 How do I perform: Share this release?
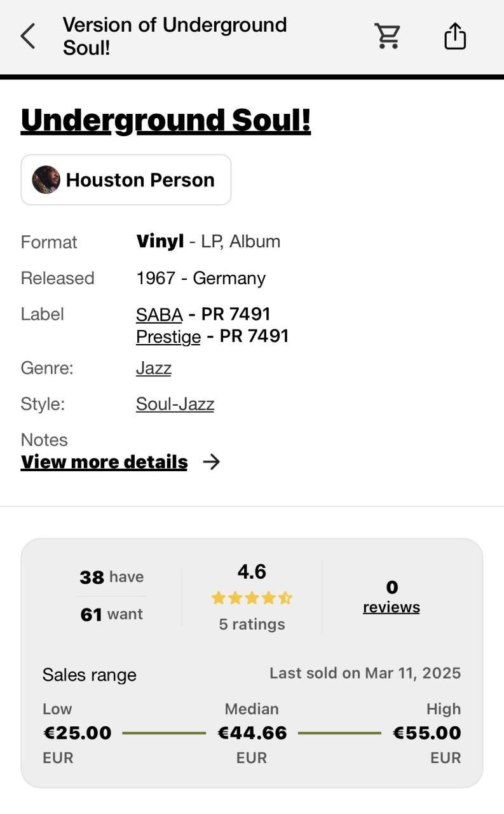(454, 36)
